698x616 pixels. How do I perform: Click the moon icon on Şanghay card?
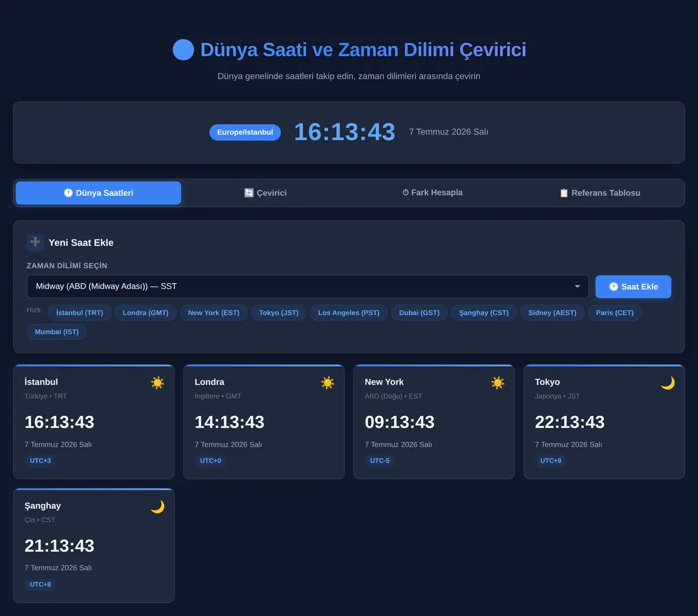(158, 507)
